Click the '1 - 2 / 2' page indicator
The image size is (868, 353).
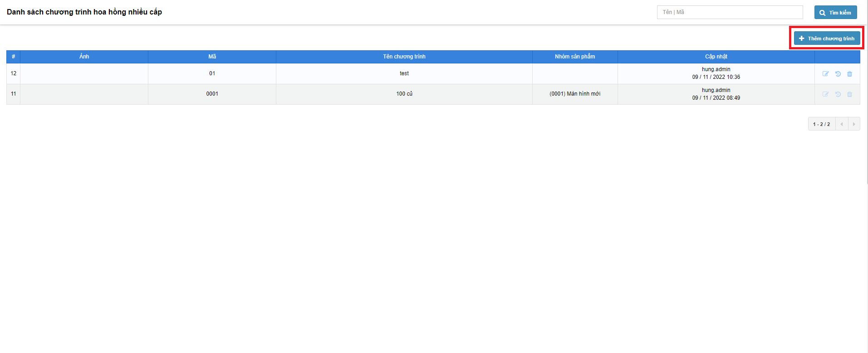(821, 124)
